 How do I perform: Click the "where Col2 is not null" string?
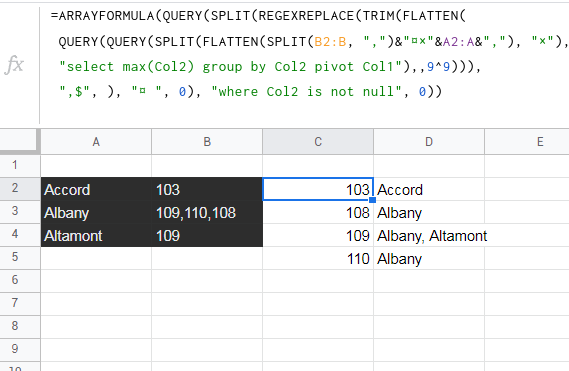(x=306, y=91)
